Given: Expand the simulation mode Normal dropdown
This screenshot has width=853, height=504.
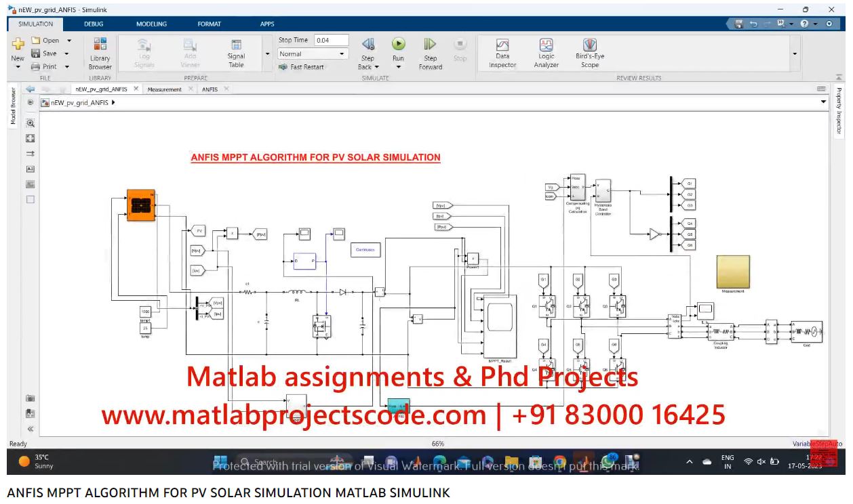Looking at the screenshot, I should [x=342, y=54].
